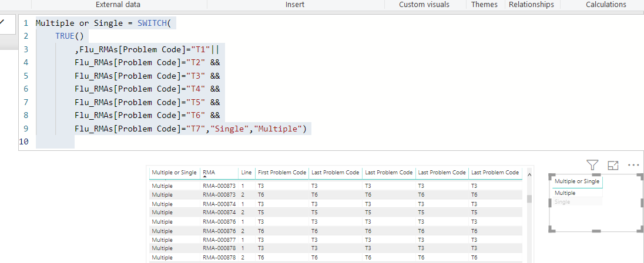Click the filter funnel icon above slicer

(592, 165)
